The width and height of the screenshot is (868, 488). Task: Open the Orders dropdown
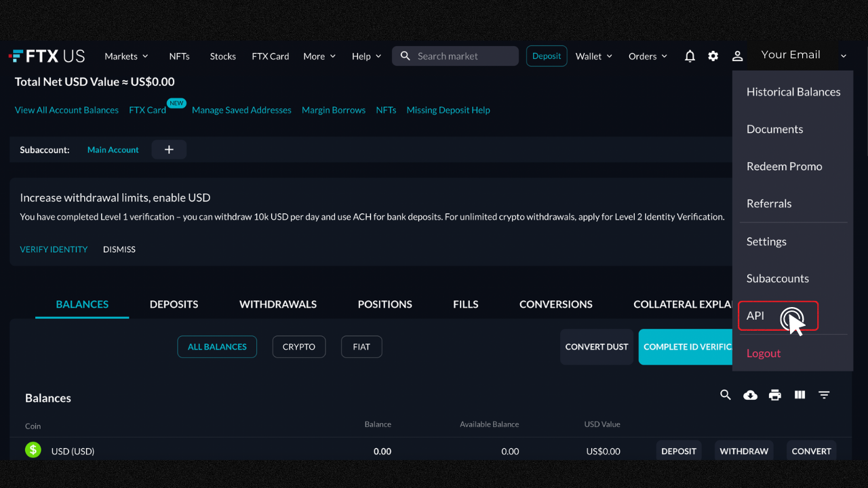[x=648, y=56]
